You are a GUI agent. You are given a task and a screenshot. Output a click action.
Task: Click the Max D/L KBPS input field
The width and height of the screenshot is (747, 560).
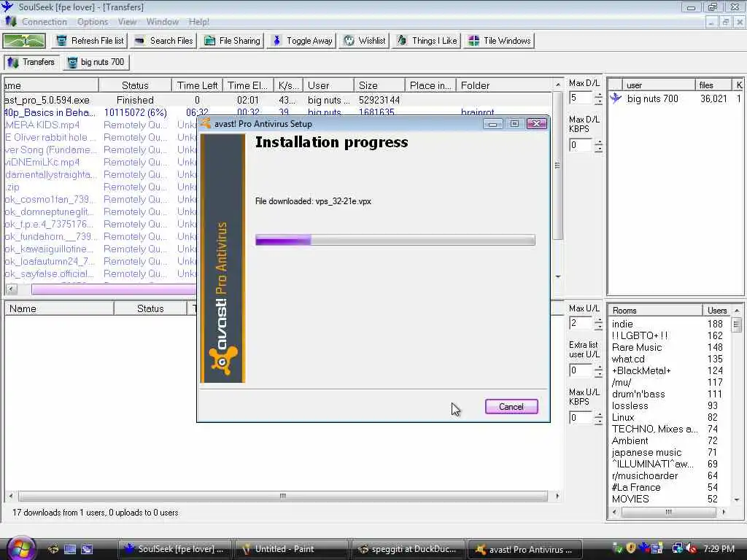point(580,145)
